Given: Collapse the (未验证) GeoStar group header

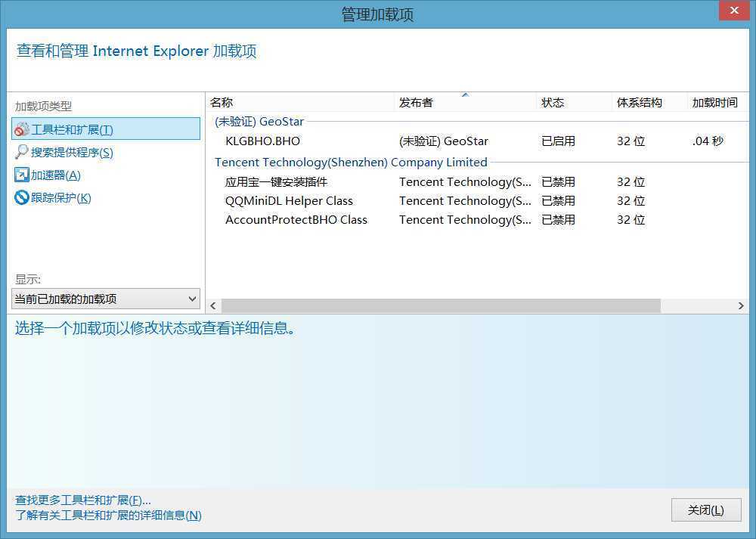Looking at the screenshot, I should [x=259, y=122].
